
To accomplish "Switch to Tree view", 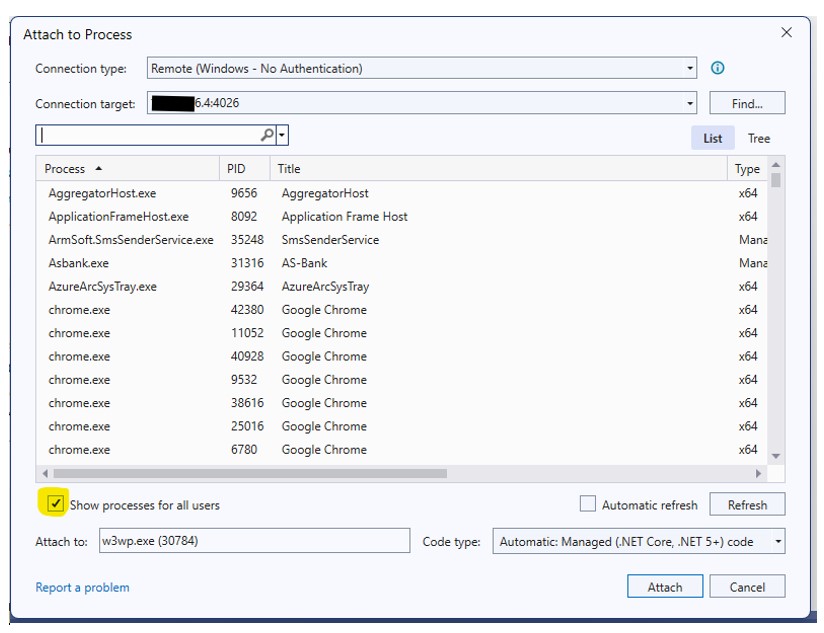I will click(x=759, y=138).
